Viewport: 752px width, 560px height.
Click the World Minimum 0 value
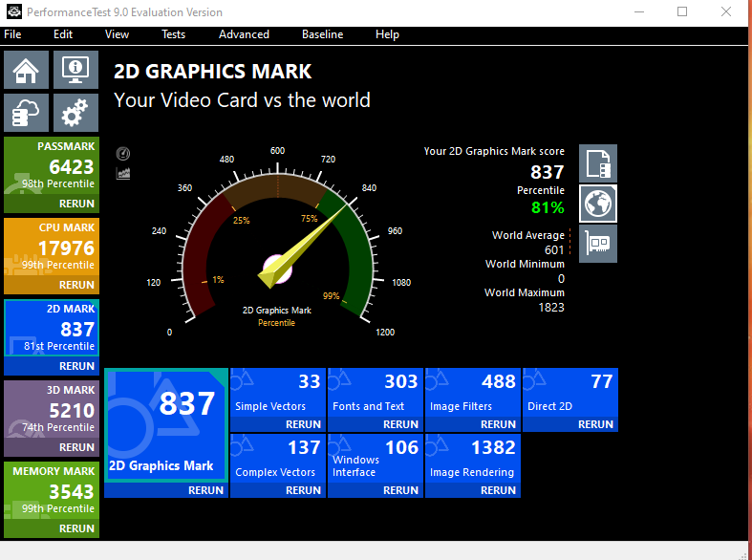(x=561, y=278)
